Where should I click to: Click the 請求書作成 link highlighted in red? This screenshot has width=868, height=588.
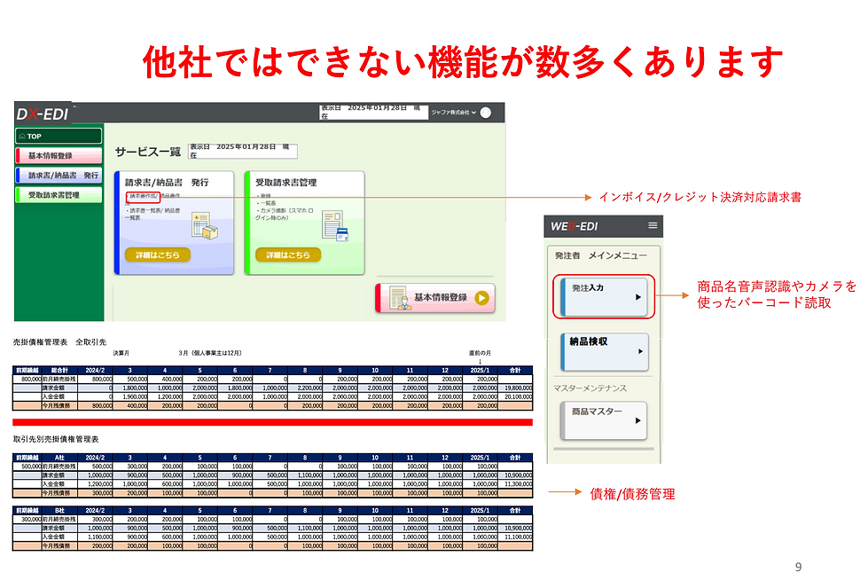click(144, 197)
